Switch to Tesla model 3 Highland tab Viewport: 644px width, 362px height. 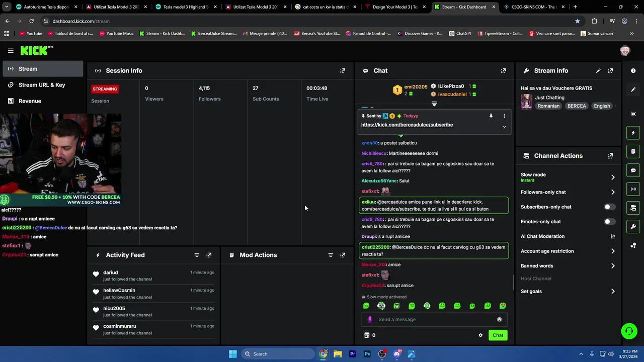click(x=187, y=7)
